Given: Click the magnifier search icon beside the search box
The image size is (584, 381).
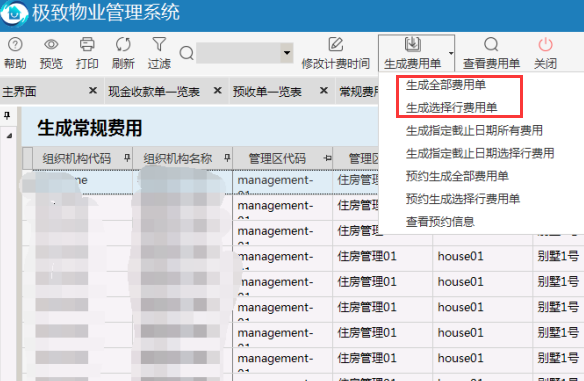Looking at the screenshot, I should [186, 53].
